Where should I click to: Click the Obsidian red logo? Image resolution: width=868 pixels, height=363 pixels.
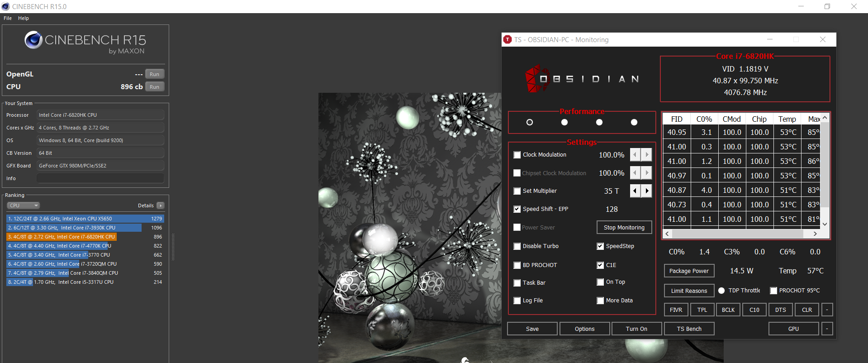[x=537, y=78]
